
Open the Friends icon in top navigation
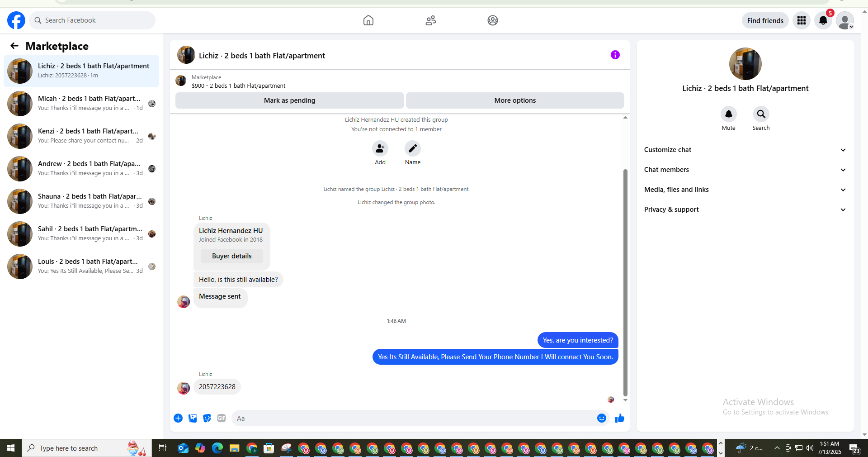(x=431, y=20)
